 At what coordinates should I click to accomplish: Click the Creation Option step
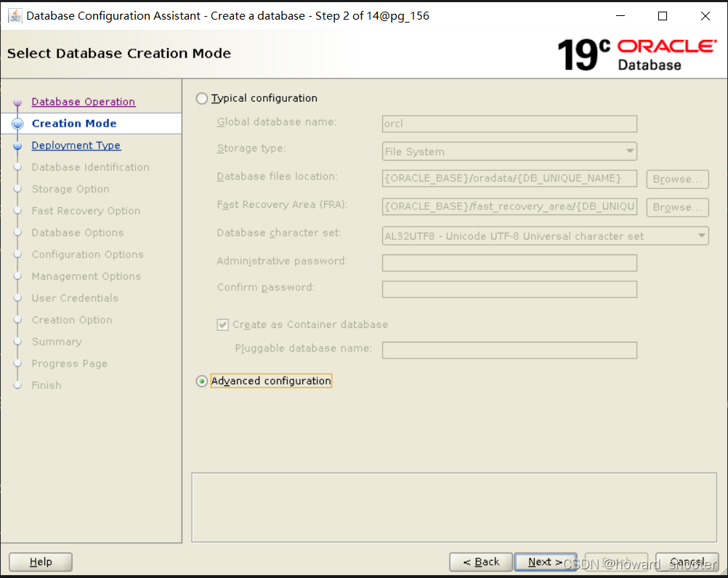pos(72,320)
